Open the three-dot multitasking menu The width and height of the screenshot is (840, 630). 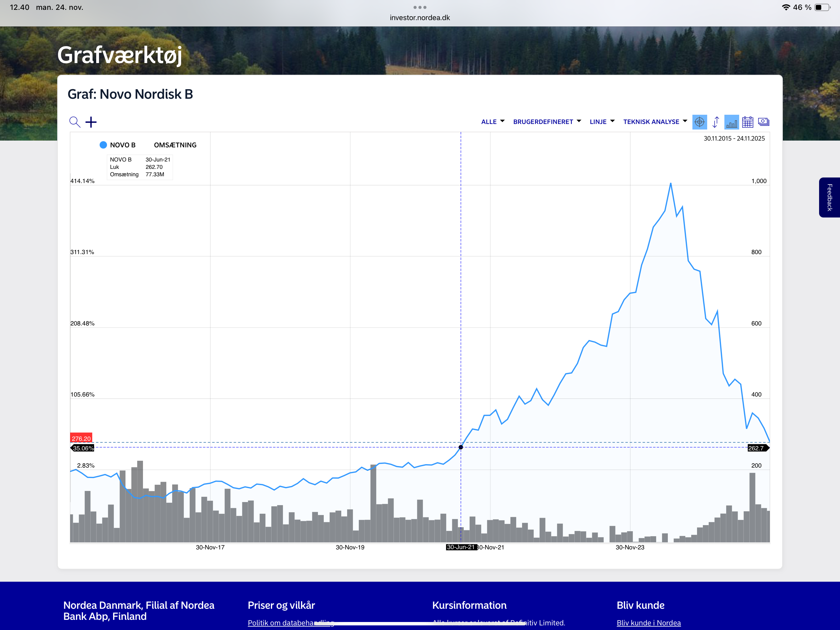point(420,7)
